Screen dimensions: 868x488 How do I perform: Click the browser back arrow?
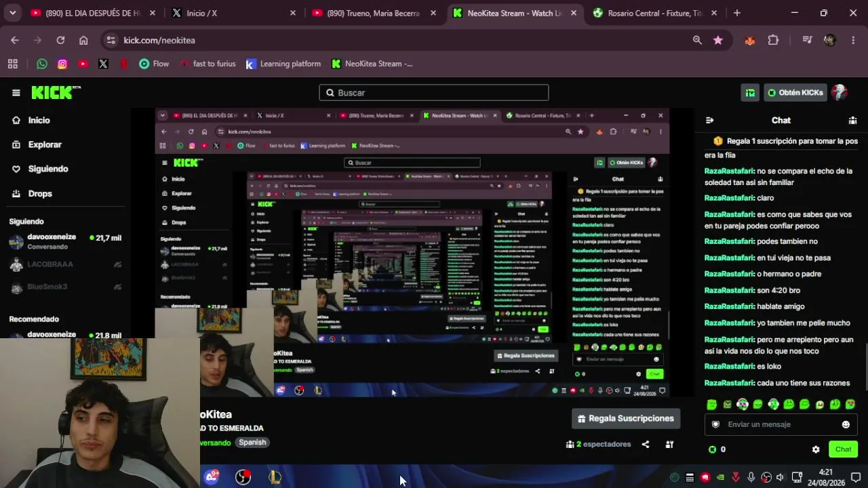click(x=15, y=40)
